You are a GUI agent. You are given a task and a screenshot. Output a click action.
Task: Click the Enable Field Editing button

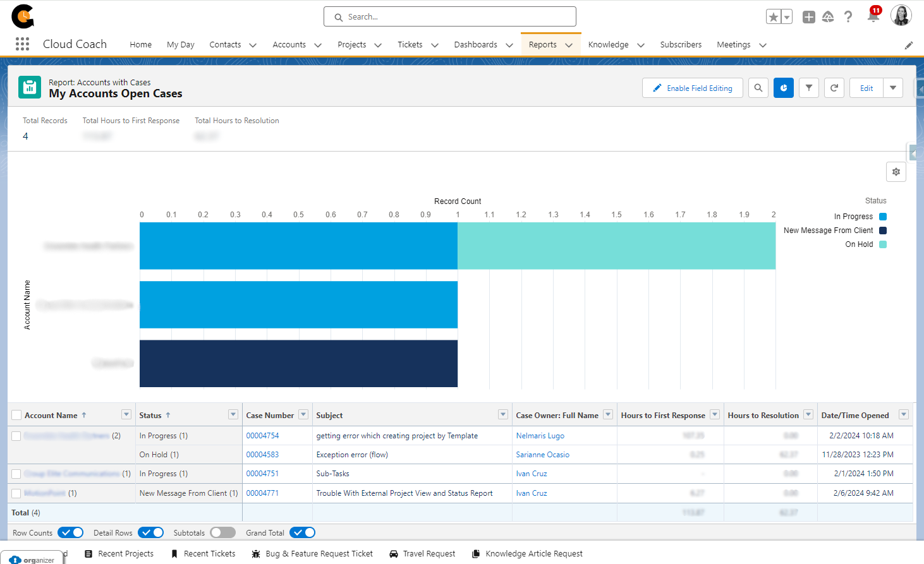click(692, 88)
